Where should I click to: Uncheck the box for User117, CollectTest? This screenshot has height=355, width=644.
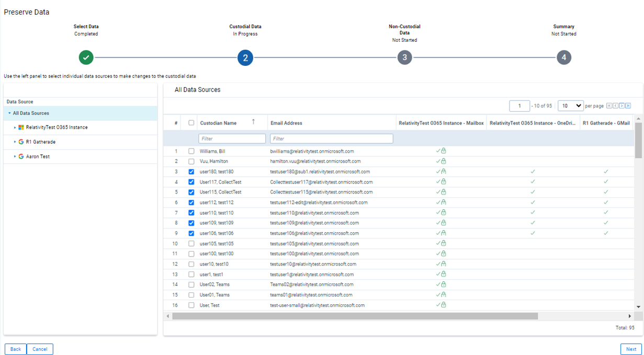point(191,182)
